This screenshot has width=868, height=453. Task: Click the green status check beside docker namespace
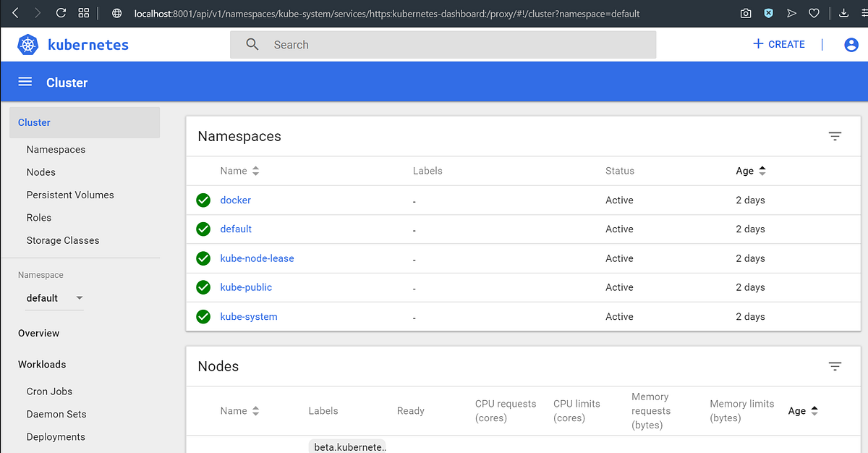point(203,200)
